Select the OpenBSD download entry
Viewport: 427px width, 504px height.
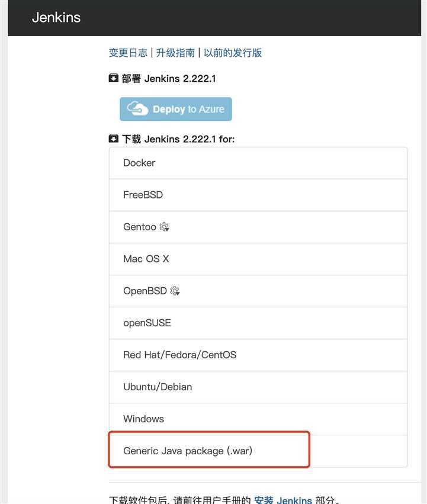coord(258,291)
